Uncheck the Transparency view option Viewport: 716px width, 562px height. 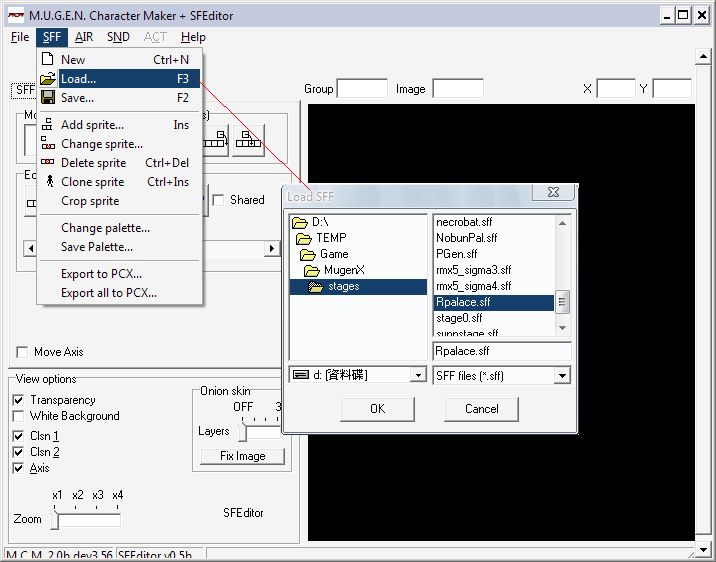pyautogui.click(x=18, y=400)
